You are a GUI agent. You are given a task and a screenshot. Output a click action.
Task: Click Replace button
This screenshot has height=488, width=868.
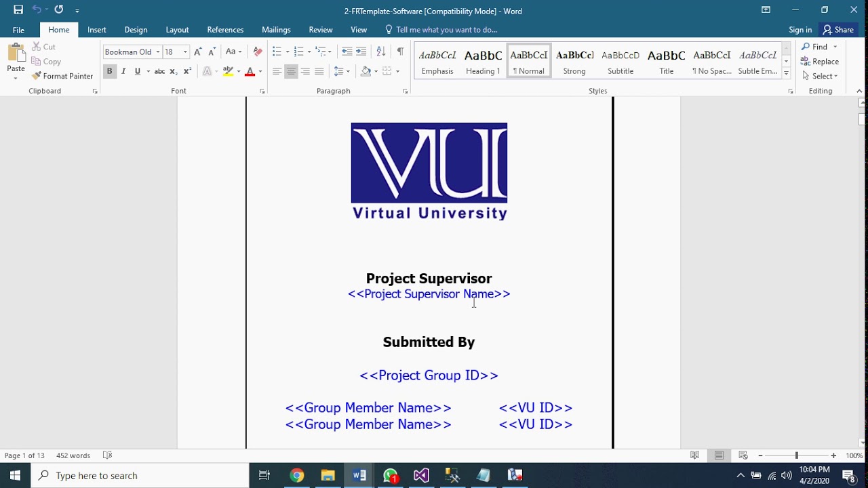coord(820,61)
